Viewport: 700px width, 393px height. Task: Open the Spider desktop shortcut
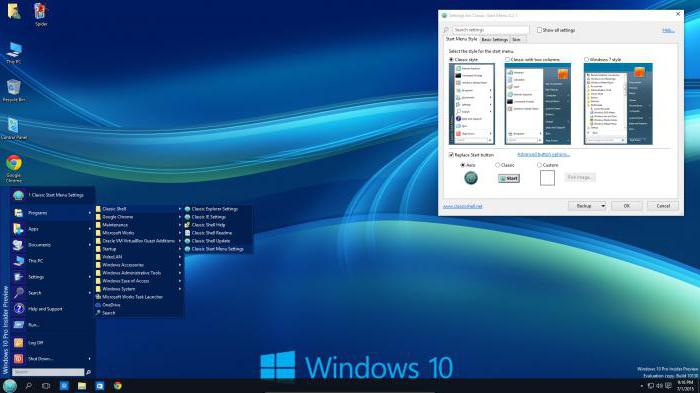point(41,13)
